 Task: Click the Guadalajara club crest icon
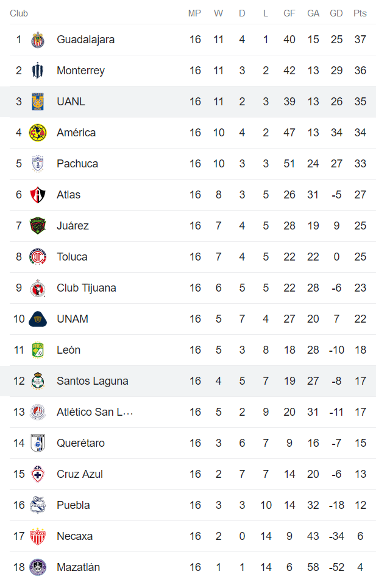point(38,40)
